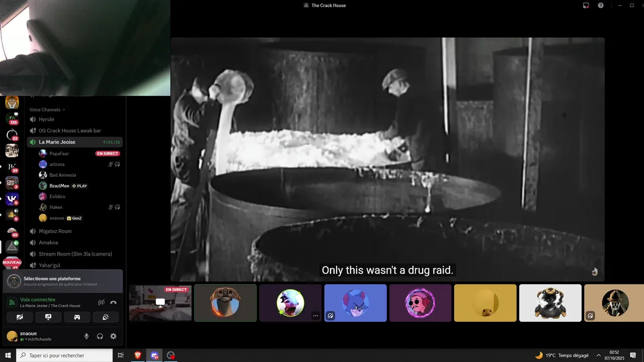Open the triangle-logo Crack House server icon

pos(12,247)
